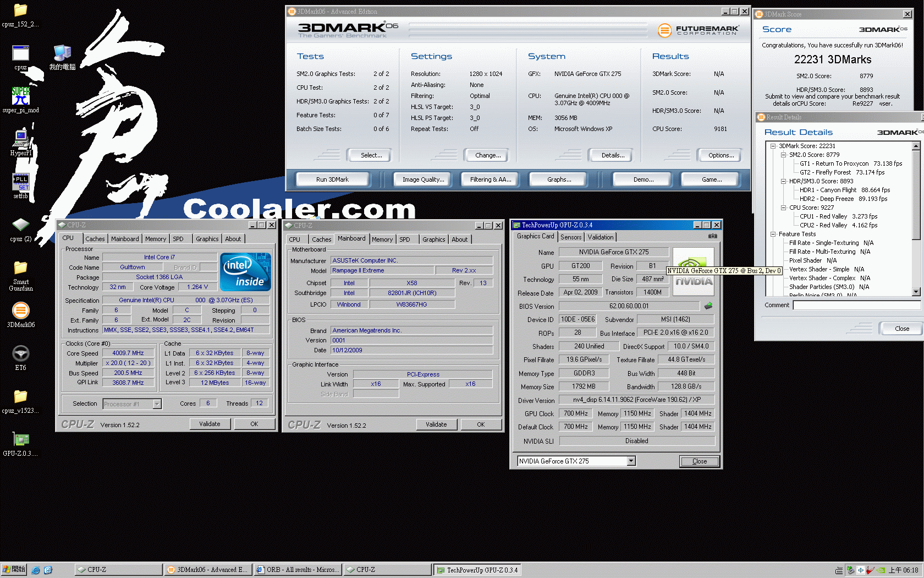Switch to the Caches tab in the left CPU-Z window
The width and height of the screenshot is (924, 578).
[x=95, y=239]
